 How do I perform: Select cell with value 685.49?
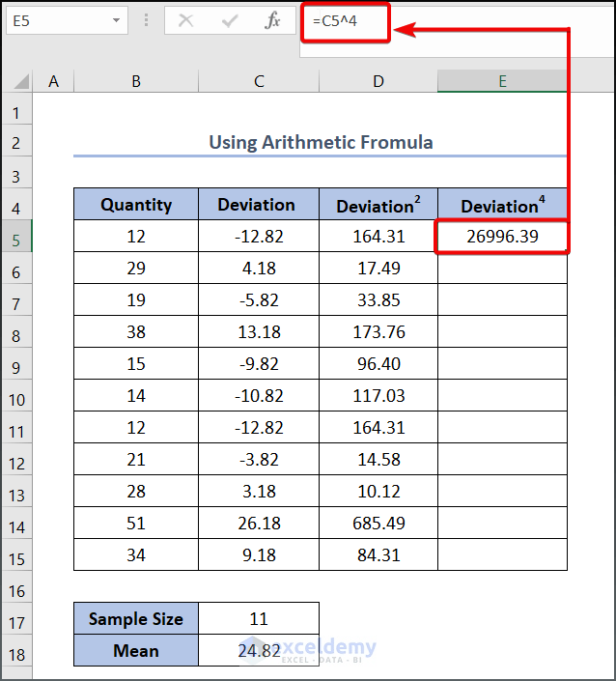(x=378, y=523)
